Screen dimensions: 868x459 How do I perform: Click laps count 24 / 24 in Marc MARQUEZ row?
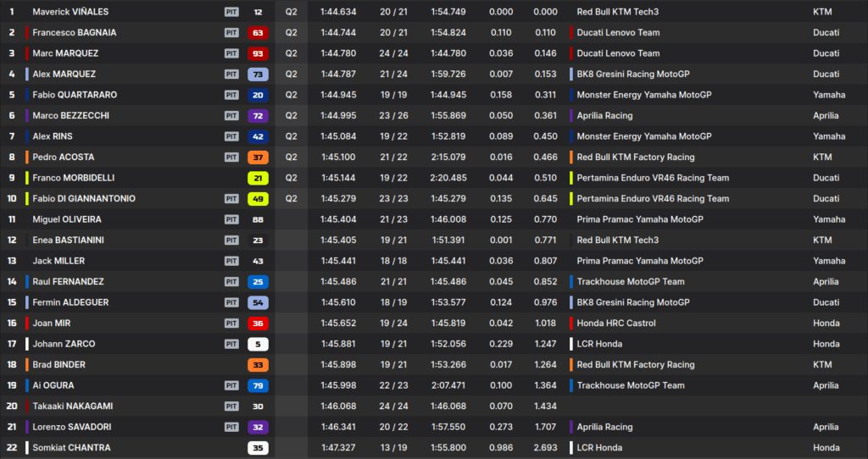coord(393,53)
